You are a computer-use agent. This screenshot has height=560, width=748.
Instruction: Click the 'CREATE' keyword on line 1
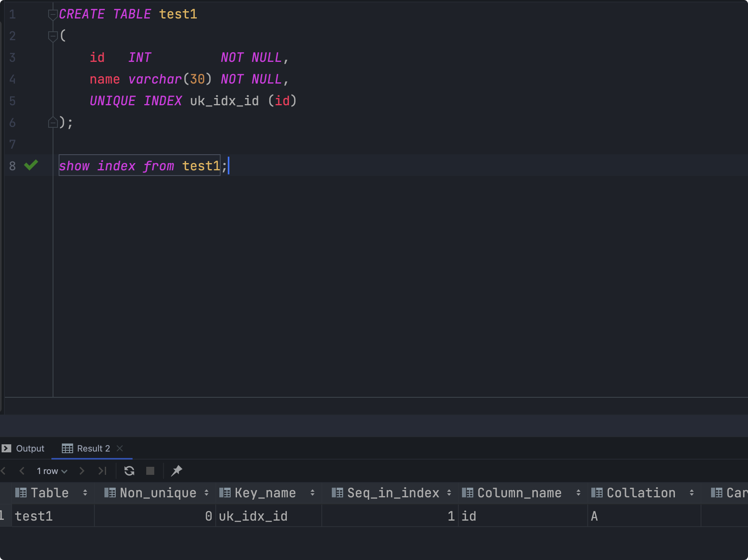click(x=82, y=14)
